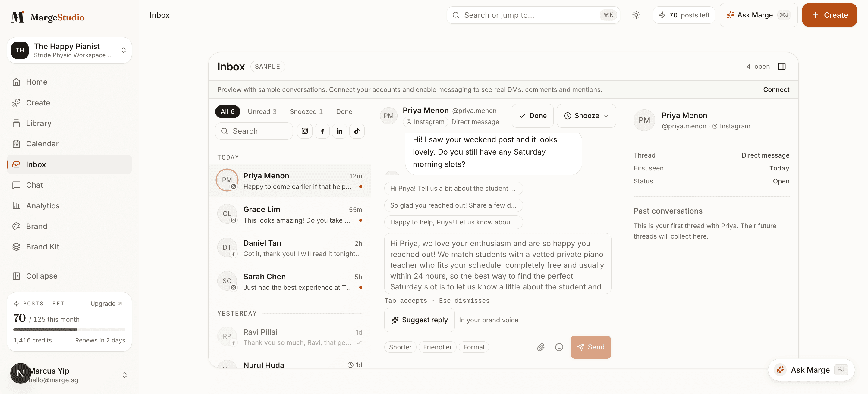Focus the inbox Search field

pyautogui.click(x=254, y=131)
